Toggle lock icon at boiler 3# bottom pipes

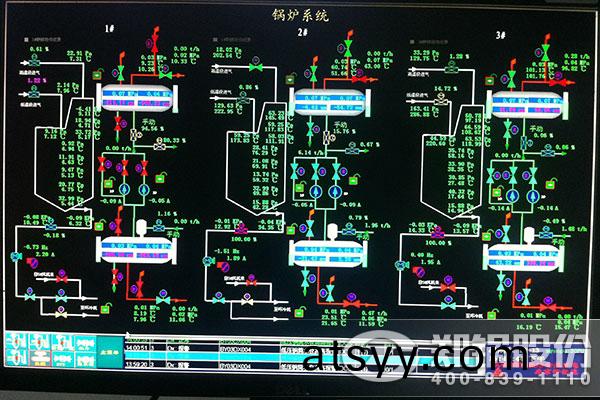(x=492, y=315)
